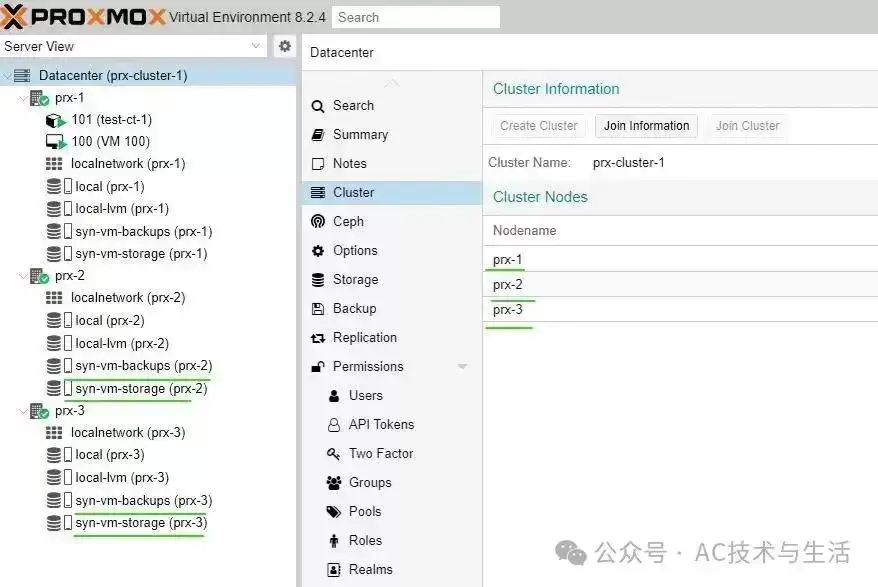Select localnetwork (prx-2) in the tree

coord(128,298)
